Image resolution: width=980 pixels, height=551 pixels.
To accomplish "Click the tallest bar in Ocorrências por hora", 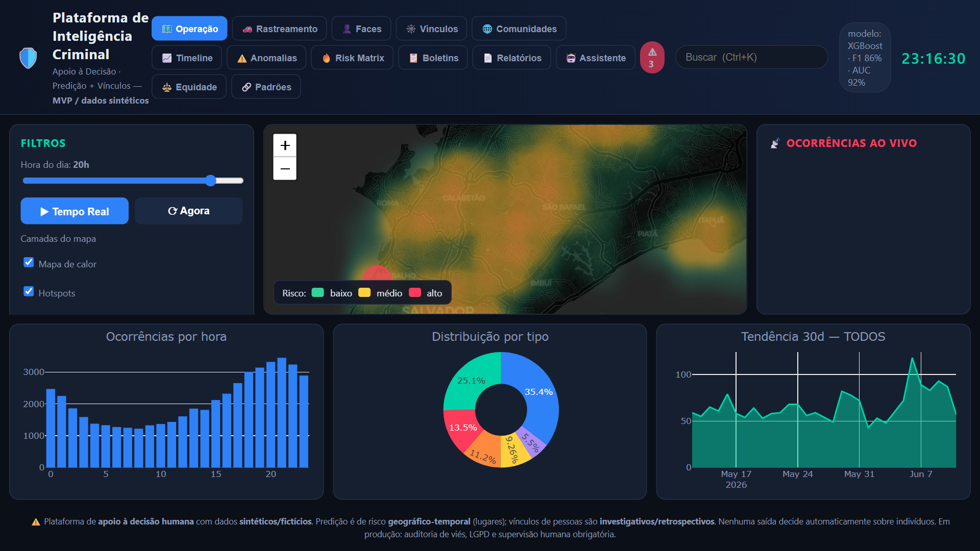I will pos(282,413).
